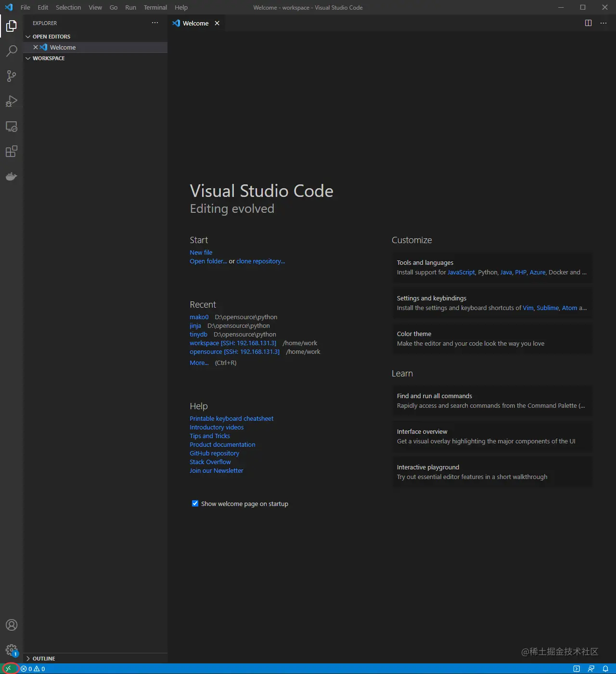
Task: Close the Welcome tab
Action: tap(217, 23)
